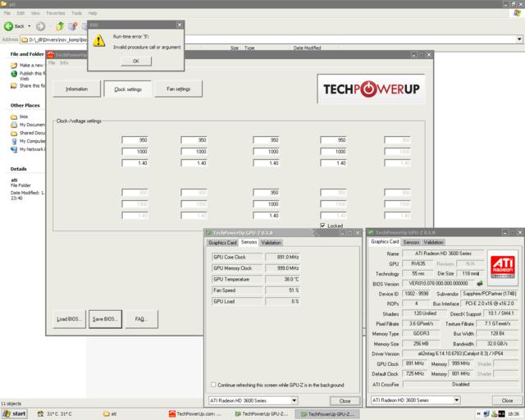Click the system tray clock
Image resolution: width=525 pixels, height=420 pixels.
pos(514,414)
